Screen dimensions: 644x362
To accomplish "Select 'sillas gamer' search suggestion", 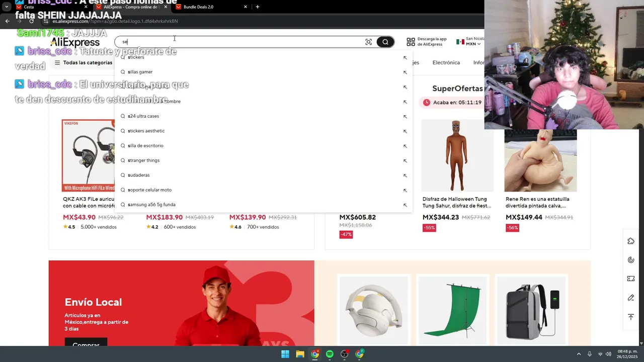I will click(264, 72).
